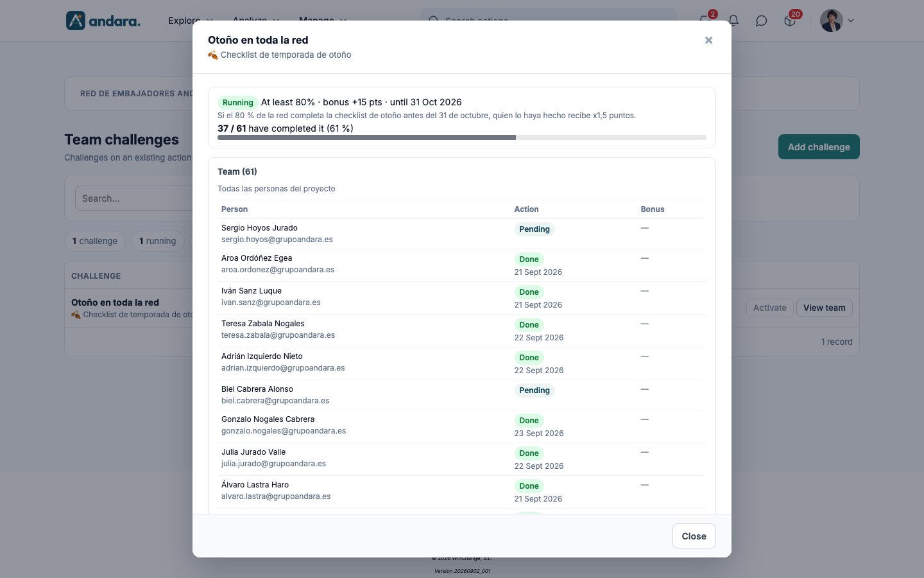The height and width of the screenshot is (578, 924).
Task: Click the "37 / 61 have completed it" text
Action: 286,128
